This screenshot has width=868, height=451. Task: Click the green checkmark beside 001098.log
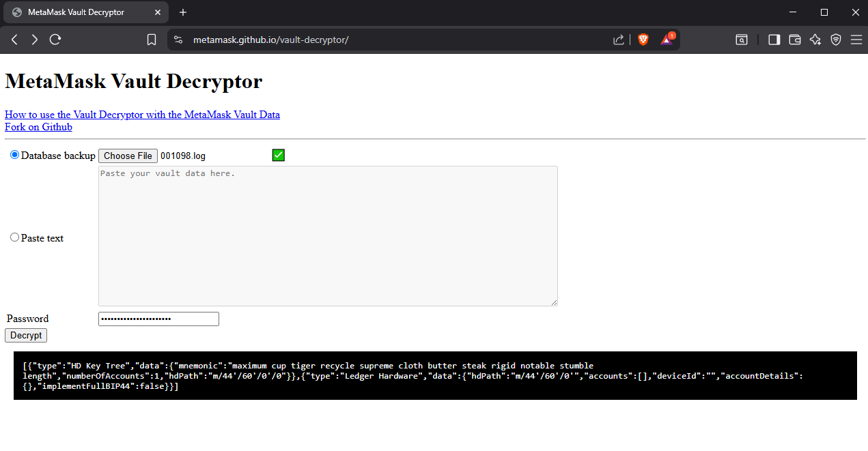[278, 155]
